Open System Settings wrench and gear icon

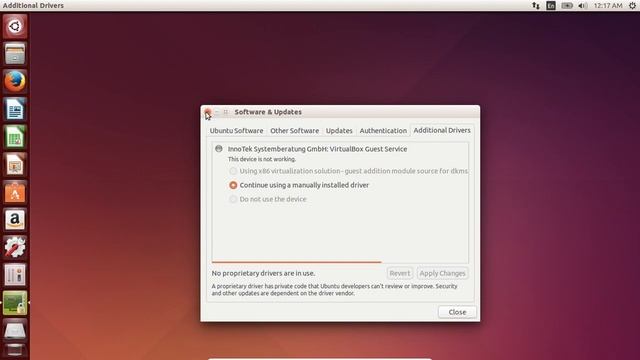(15, 247)
